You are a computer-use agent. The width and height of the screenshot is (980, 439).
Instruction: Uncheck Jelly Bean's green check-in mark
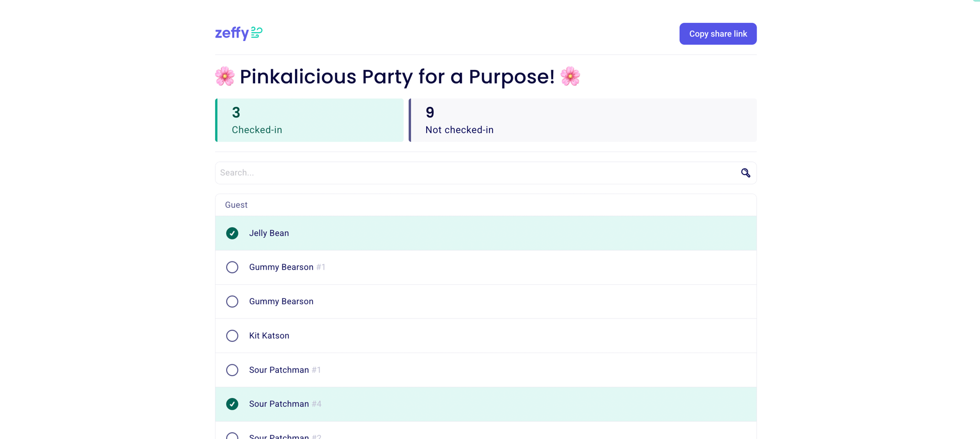pos(232,234)
